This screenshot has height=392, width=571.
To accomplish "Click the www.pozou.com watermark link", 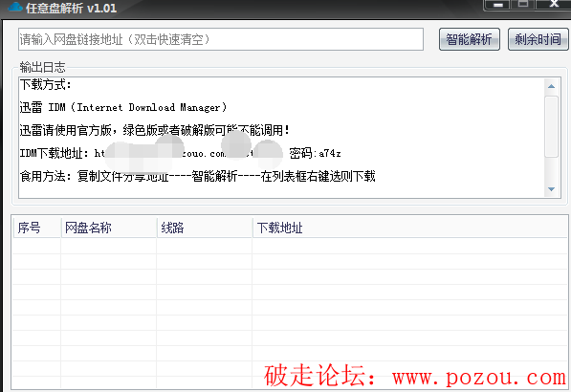I will (x=479, y=377).
